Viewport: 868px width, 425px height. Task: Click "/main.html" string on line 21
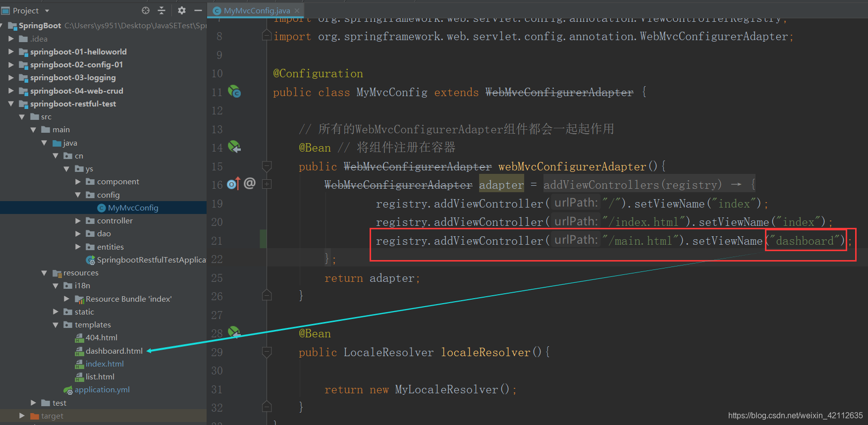(x=640, y=241)
